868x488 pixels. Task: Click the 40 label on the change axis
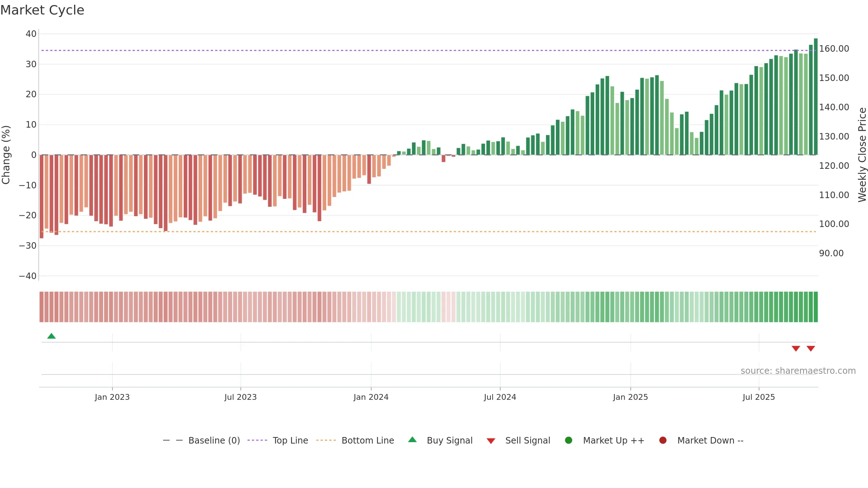pos(31,34)
